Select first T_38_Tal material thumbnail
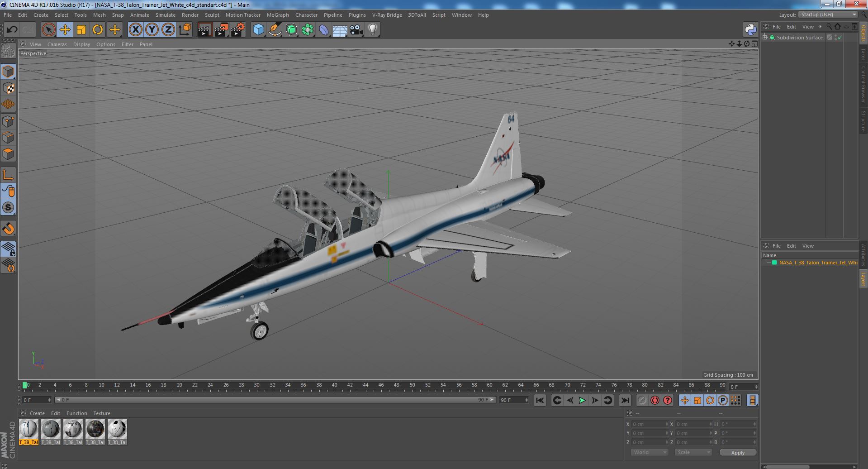Viewport: 868px width, 469px height. [x=28, y=432]
